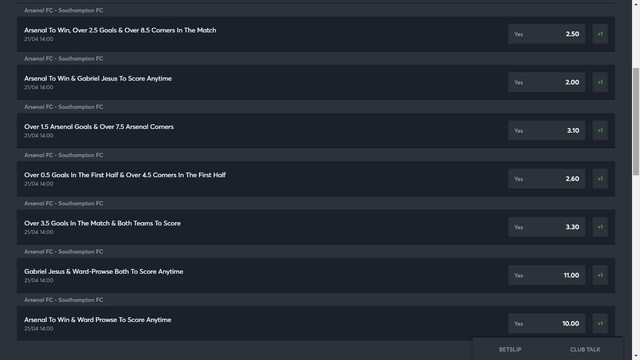Click the vertical page scrollbar thumb
Screen dimensions: 640x360
pos(636,121)
